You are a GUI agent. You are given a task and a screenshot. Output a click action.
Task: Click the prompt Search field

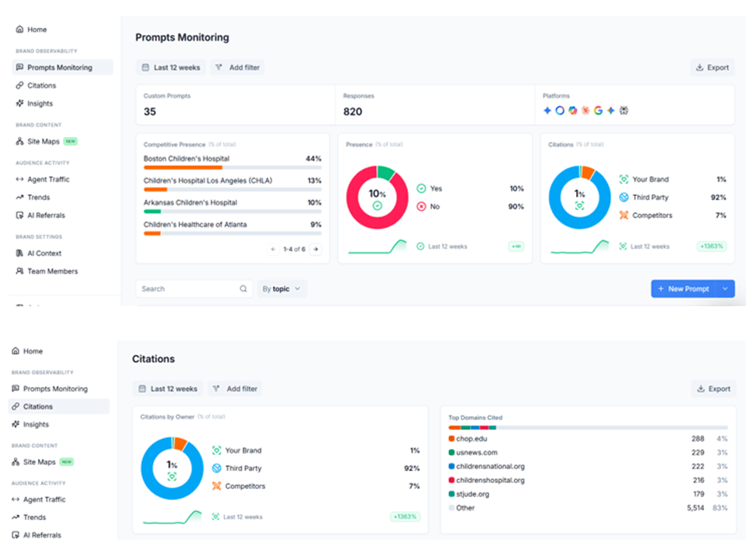click(195, 288)
